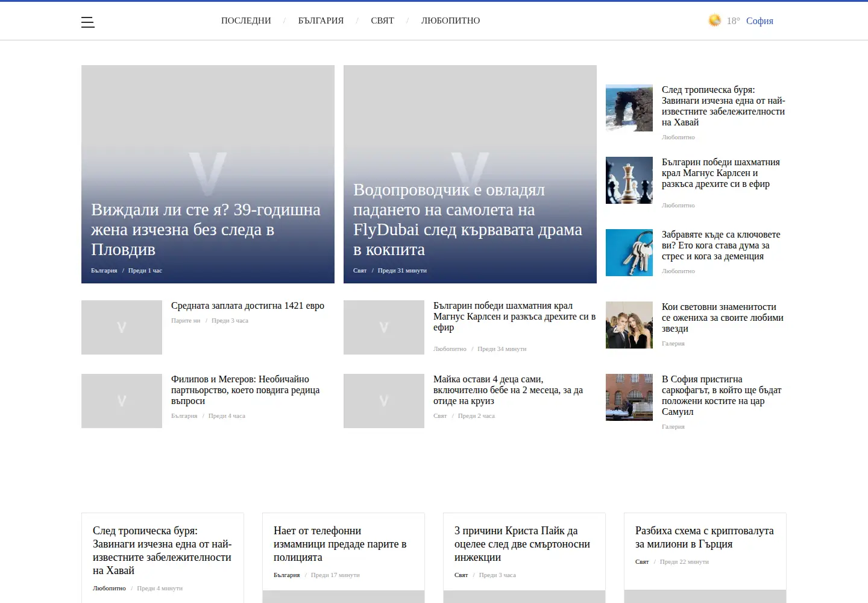Open Филипов и Мегеров partnership article
Screen dimensions: 868x603
[x=245, y=390]
